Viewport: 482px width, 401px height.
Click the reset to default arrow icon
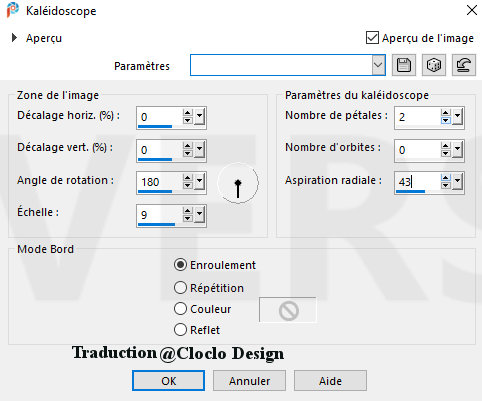[x=464, y=65]
